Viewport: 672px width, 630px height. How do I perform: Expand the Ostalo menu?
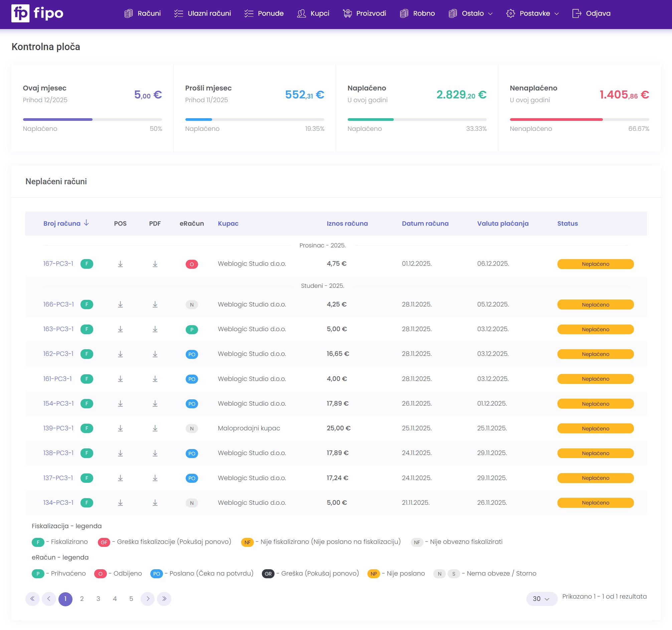471,13
